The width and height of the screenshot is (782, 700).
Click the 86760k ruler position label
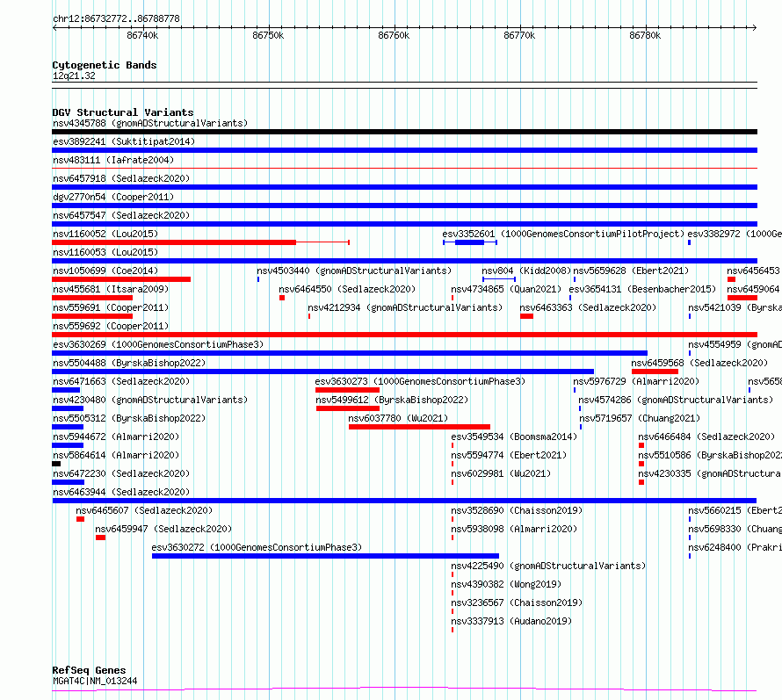pos(394,35)
